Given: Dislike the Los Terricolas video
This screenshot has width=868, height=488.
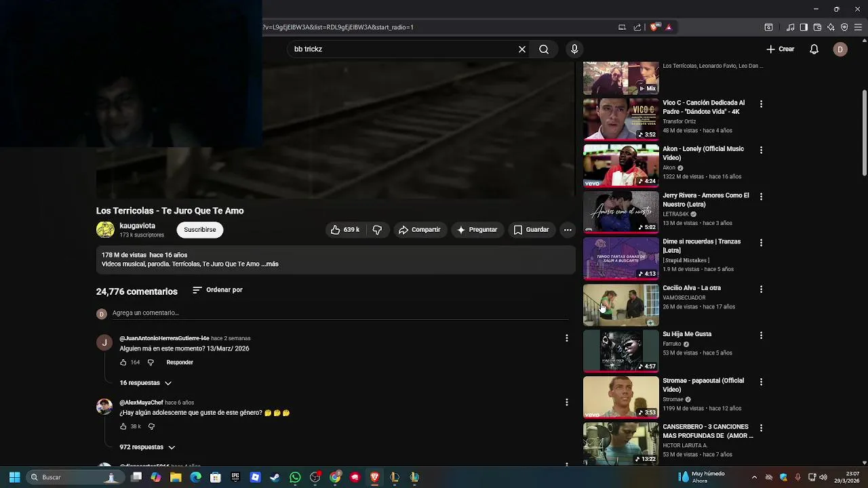Looking at the screenshot, I should click(378, 230).
